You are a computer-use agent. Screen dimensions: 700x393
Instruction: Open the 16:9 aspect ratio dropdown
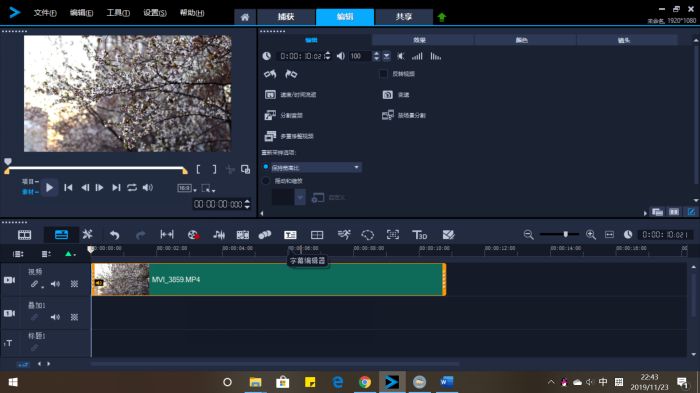[187, 188]
